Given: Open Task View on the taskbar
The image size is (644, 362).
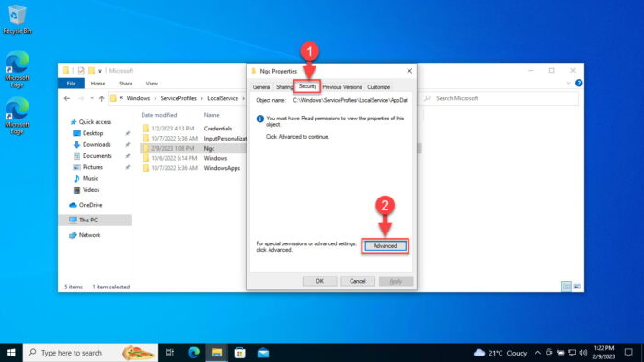Looking at the screenshot, I should (169, 353).
